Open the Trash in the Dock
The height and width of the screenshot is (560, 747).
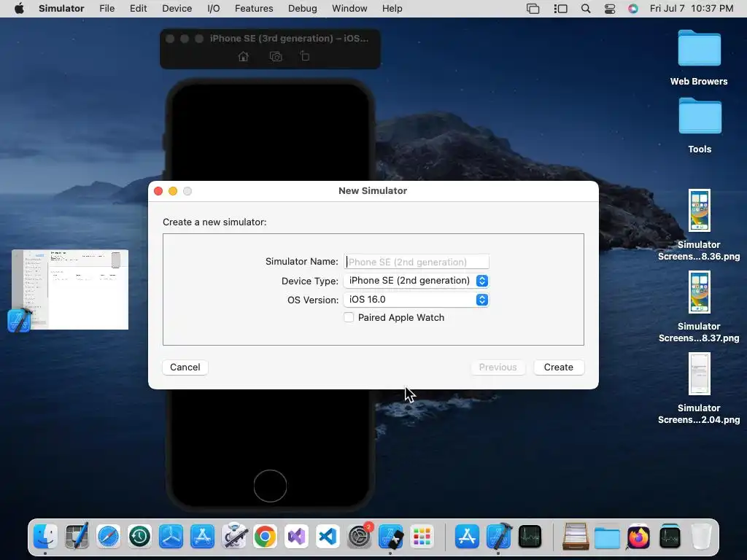click(x=701, y=537)
